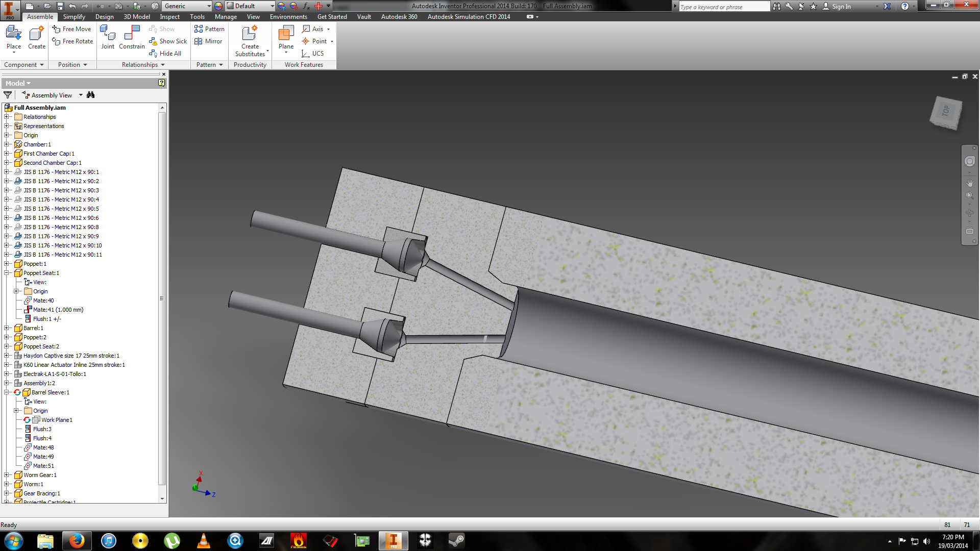Click the Mirror component tool
Viewport: 980px width, 551px height.
[x=209, y=41]
